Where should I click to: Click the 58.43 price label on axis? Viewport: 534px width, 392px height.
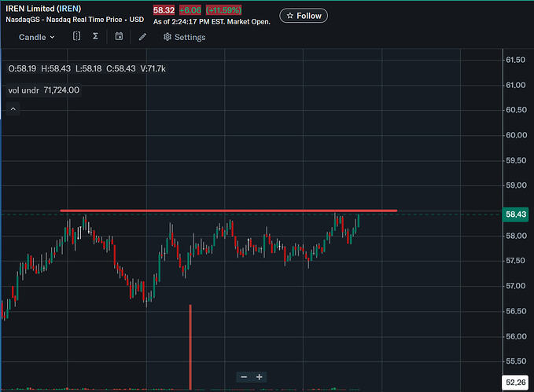[x=516, y=214]
